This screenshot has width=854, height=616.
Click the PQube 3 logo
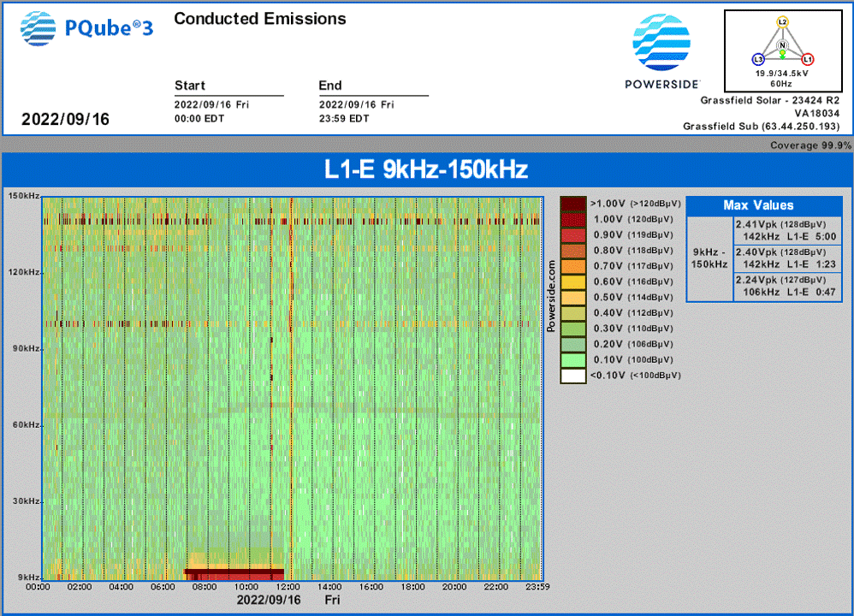click(86, 28)
